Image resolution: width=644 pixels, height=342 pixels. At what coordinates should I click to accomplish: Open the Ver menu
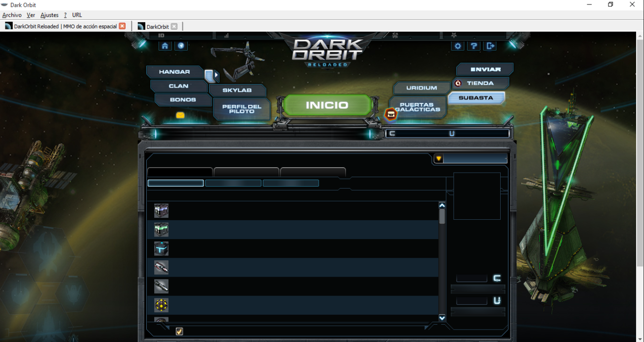(x=31, y=15)
